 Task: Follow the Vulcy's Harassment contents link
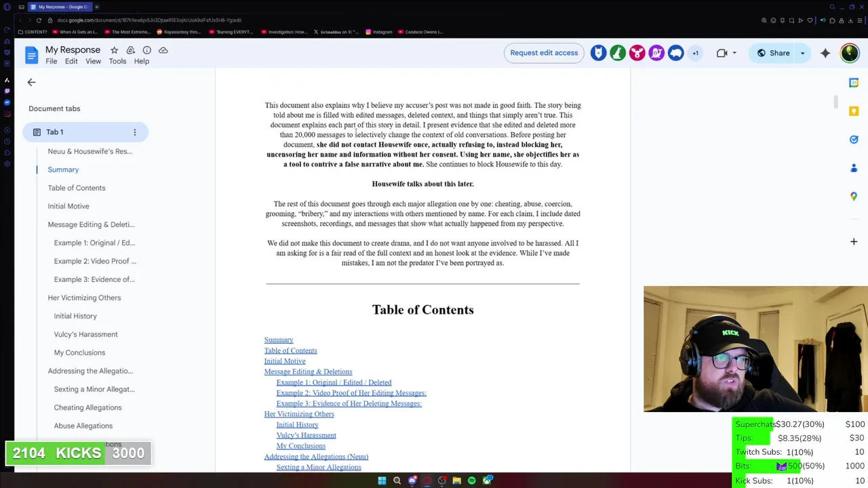coord(306,435)
